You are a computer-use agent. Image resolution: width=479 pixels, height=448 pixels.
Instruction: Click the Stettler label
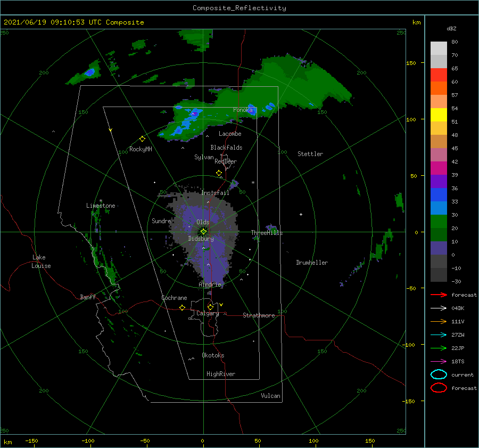[310, 154]
